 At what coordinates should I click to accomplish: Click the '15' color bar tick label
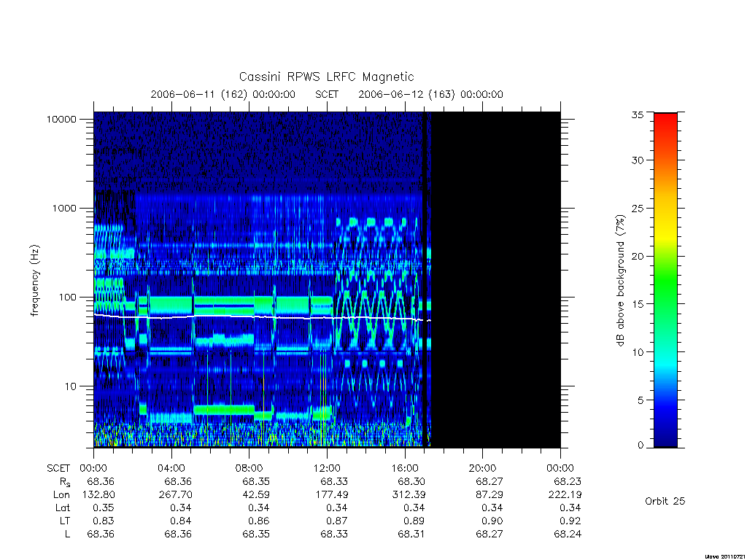638,304
